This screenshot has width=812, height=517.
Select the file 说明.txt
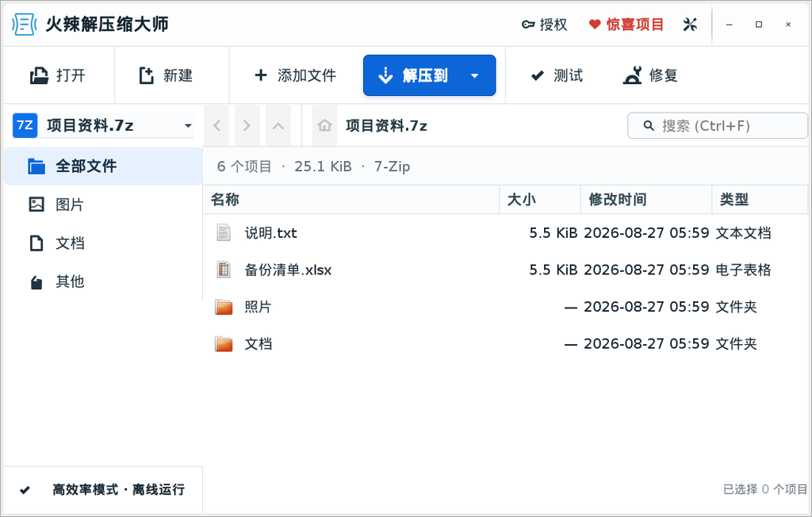tap(505, 233)
